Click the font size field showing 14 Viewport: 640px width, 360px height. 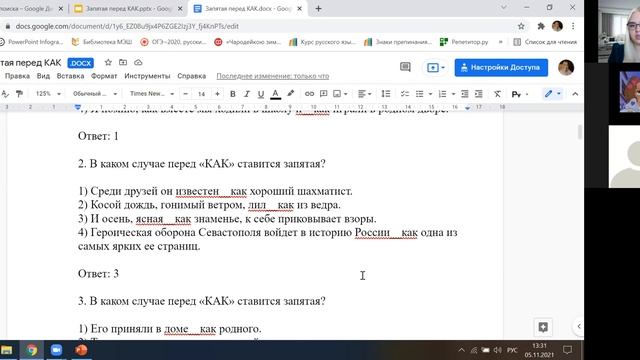click(x=201, y=94)
